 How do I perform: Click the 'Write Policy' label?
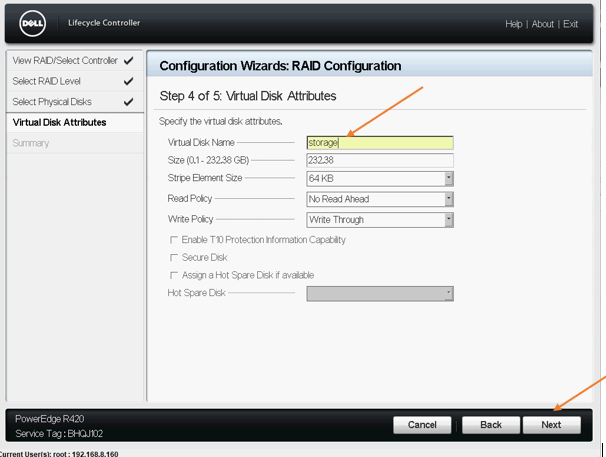click(x=191, y=219)
